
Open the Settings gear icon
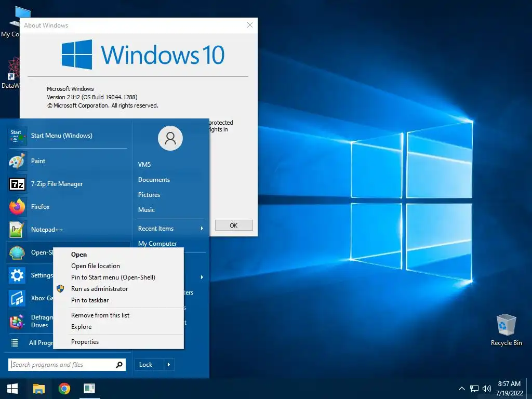[x=17, y=275]
